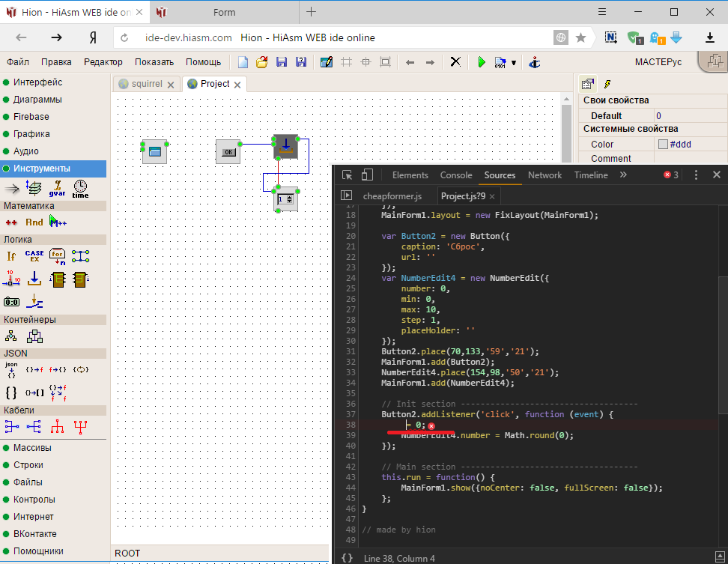Expand the Строки palette category
Viewport: 728px width, 564px height.
[x=28, y=464]
